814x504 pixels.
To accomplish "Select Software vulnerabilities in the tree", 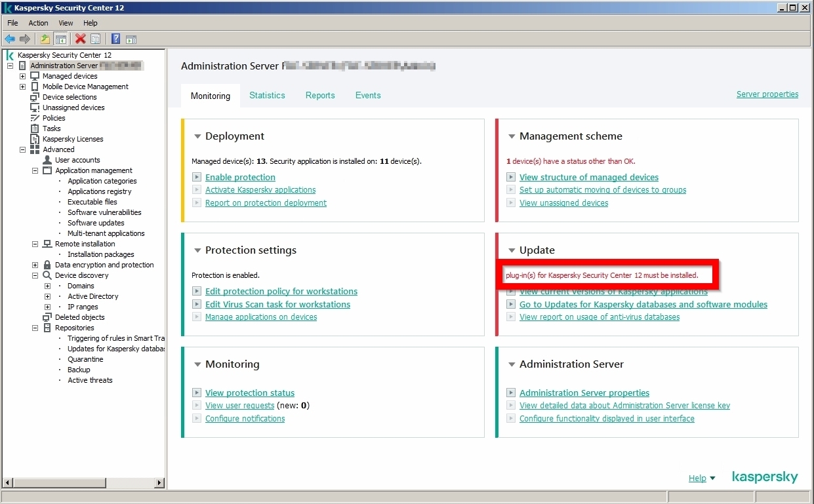I will [104, 212].
